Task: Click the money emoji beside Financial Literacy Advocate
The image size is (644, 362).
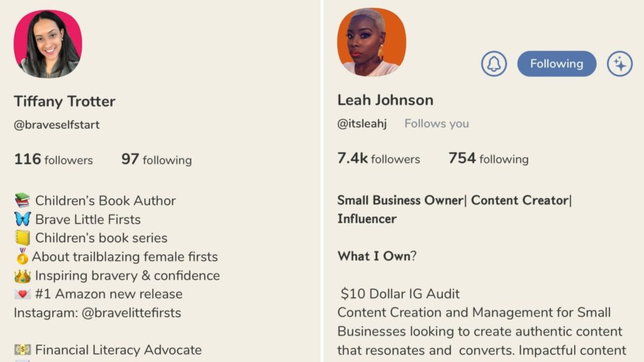Action: (22, 350)
